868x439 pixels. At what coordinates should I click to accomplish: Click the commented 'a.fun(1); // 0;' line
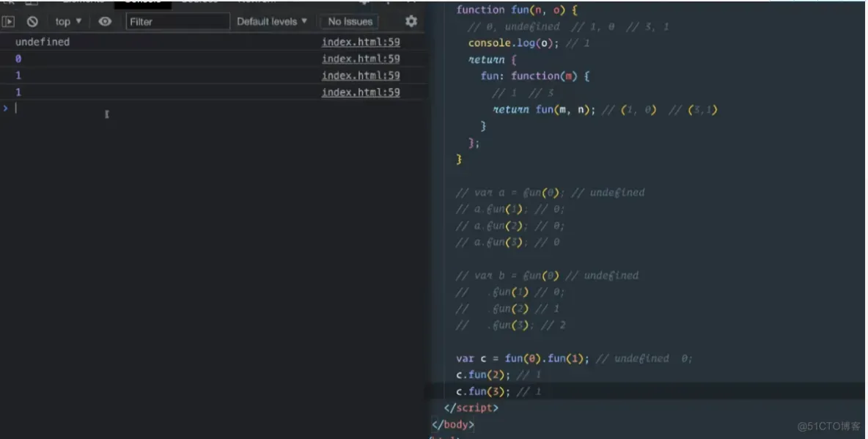[510, 210]
